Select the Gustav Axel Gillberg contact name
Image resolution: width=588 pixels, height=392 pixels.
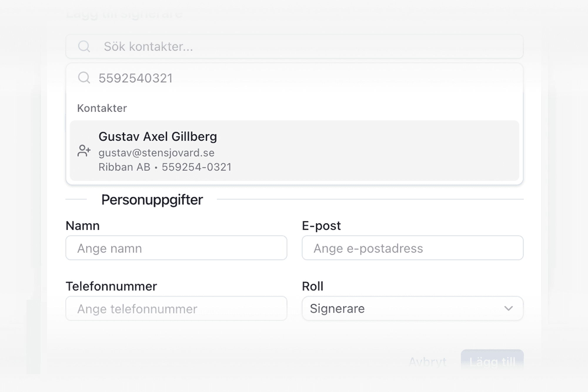click(x=158, y=137)
